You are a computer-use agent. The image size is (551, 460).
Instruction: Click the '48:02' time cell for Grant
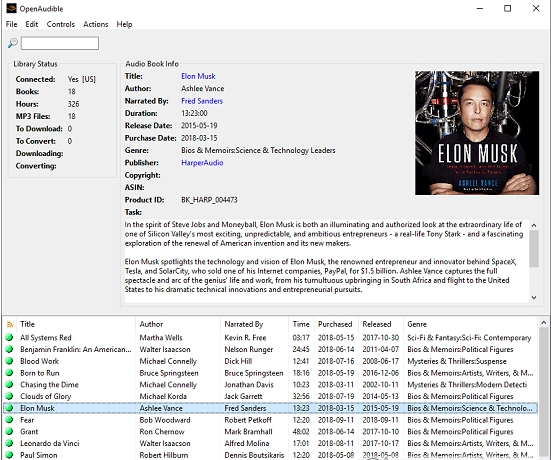(301, 432)
